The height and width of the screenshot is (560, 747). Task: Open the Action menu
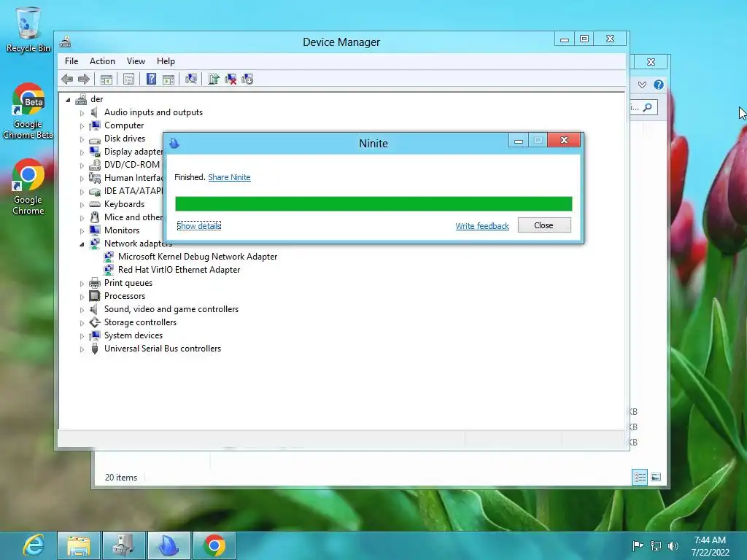[x=102, y=61]
